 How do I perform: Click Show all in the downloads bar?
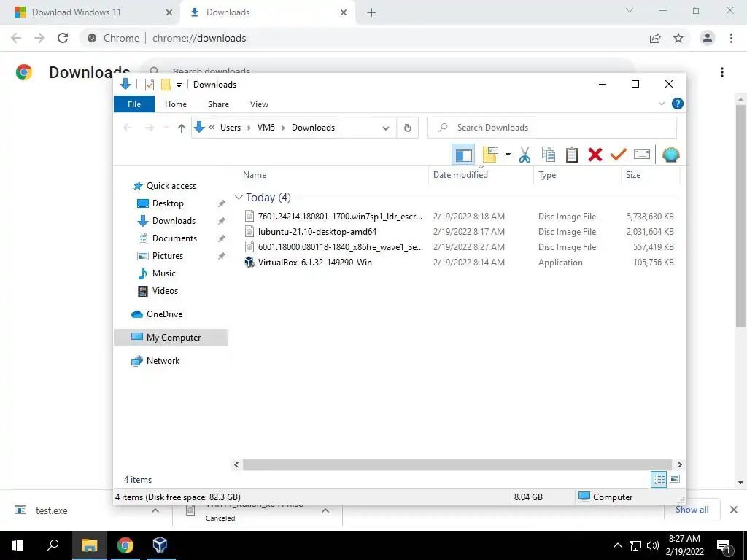pyautogui.click(x=692, y=510)
